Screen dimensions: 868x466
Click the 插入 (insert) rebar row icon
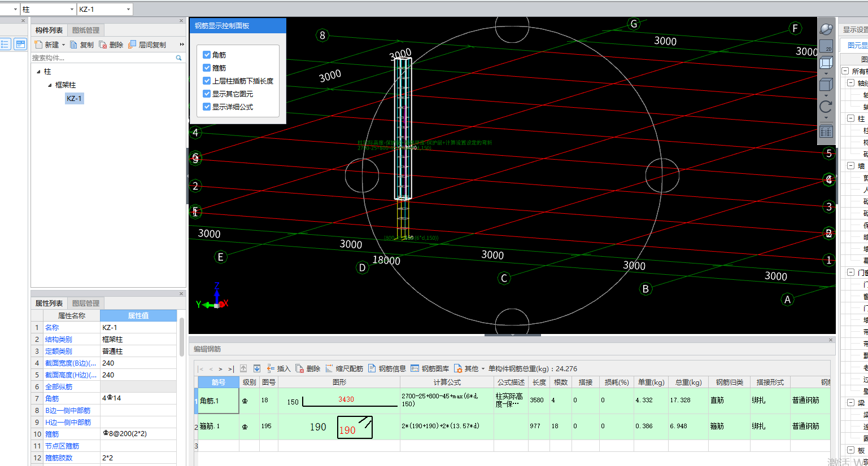click(271, 368)
